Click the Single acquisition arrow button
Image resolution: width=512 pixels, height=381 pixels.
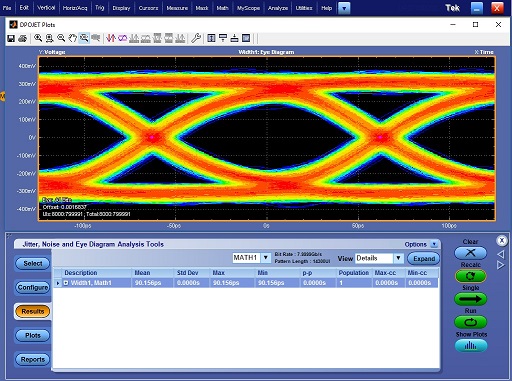point(470,299)
